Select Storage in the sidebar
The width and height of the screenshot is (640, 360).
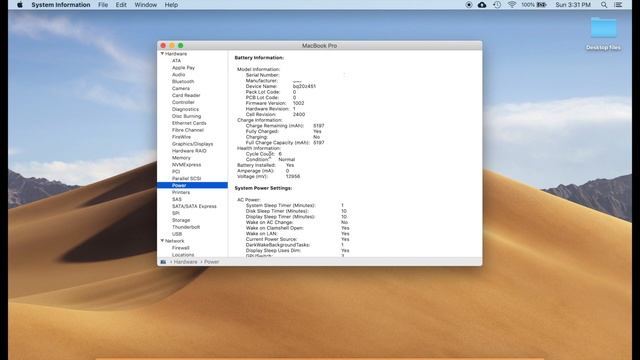[181, 220]
